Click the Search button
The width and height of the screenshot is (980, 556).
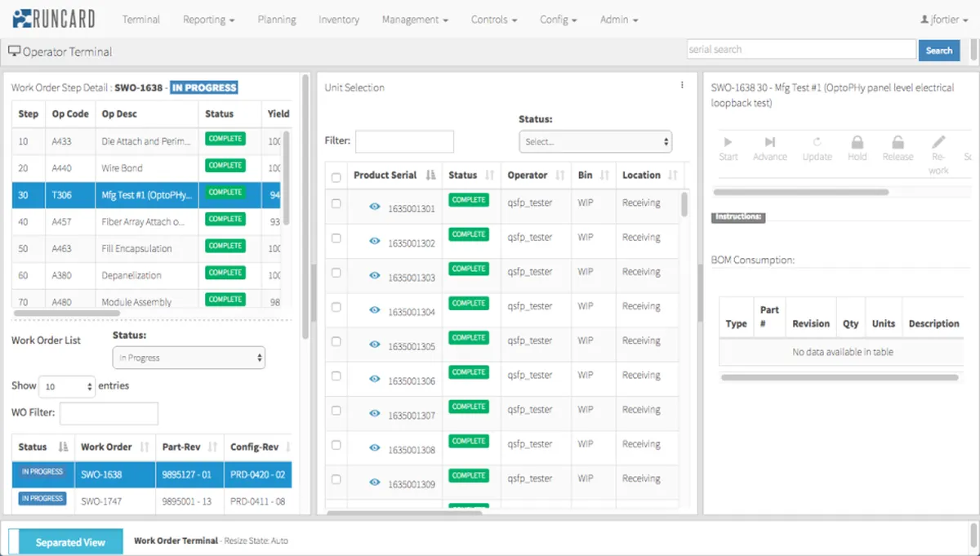(x=939, y=51)
